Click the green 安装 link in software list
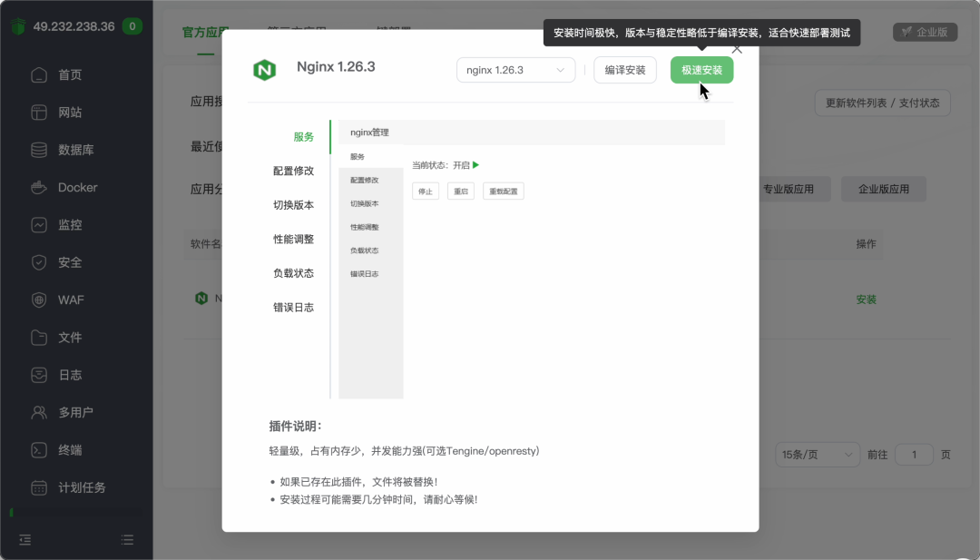Screen dimensions: 980x560 [866, 299]
